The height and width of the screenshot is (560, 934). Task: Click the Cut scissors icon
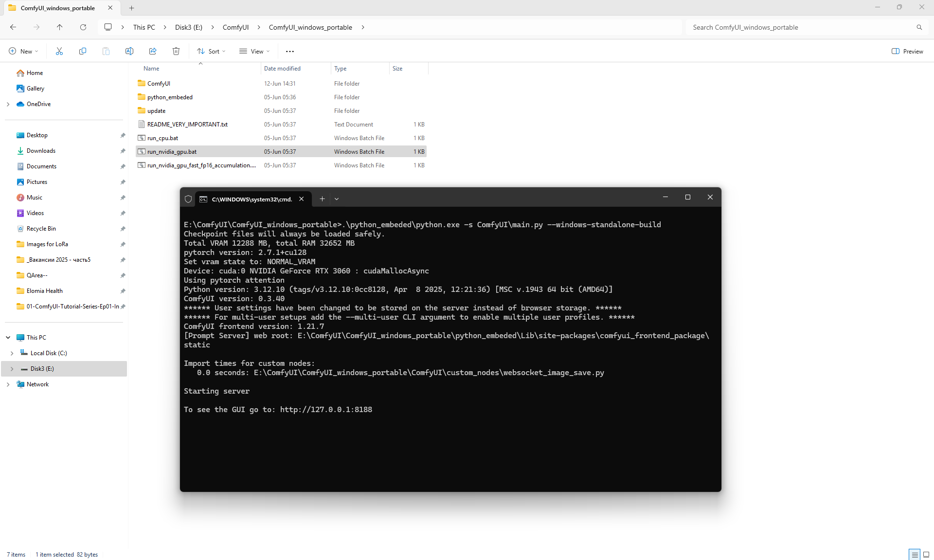(x=59, y=51)
